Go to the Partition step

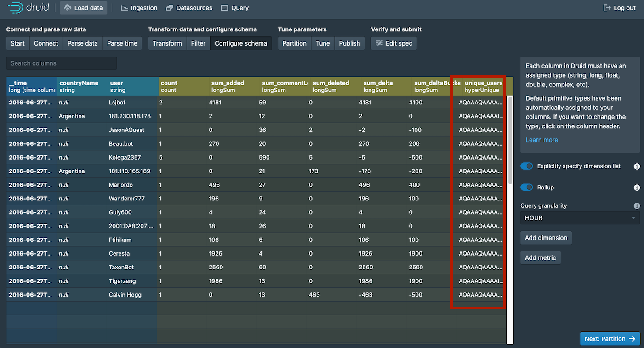(295, 43)
